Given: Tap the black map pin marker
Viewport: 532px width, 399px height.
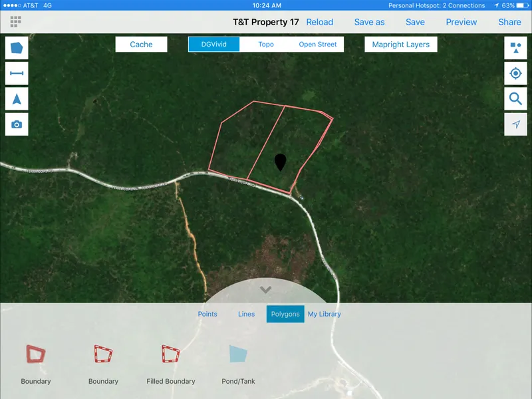Looking at the screenshot, I should coord(281,162).
